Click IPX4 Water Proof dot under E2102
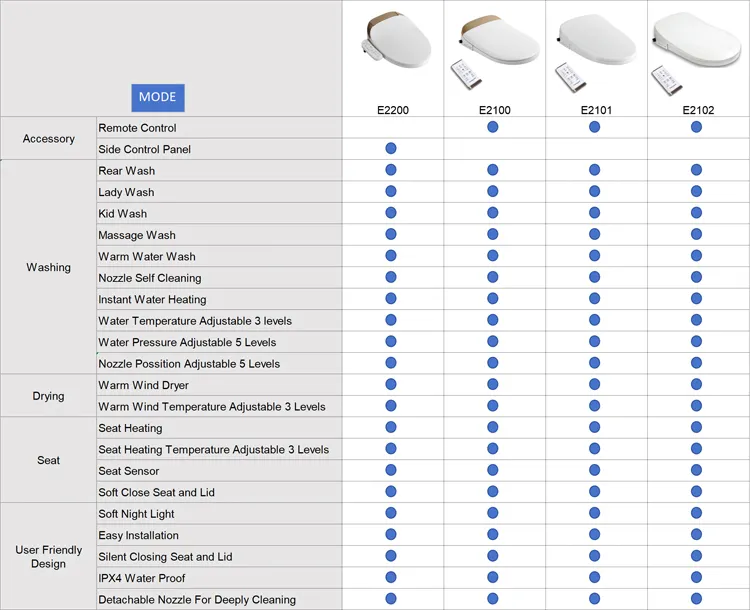This screenshot has width=750, height=610. [696, 578]
